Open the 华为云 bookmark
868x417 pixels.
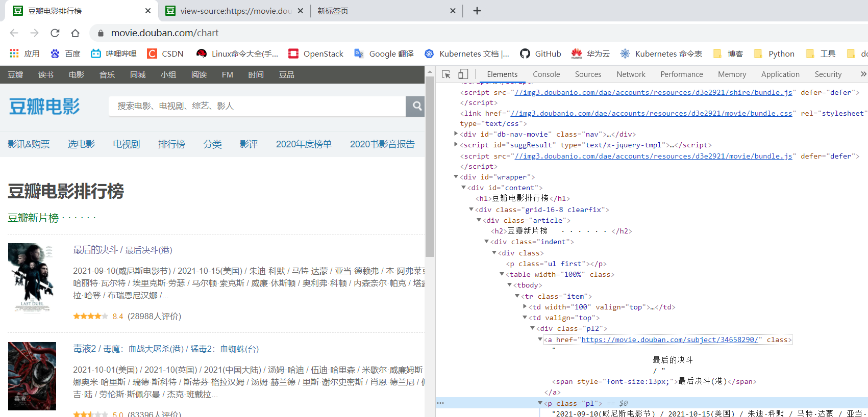click(590, 54)
